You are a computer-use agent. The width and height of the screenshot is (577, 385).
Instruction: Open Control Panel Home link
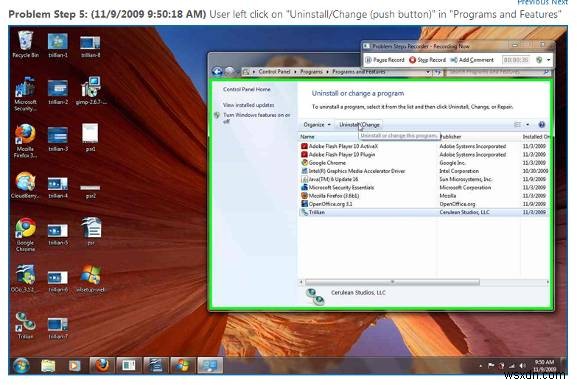click(247, 89)
